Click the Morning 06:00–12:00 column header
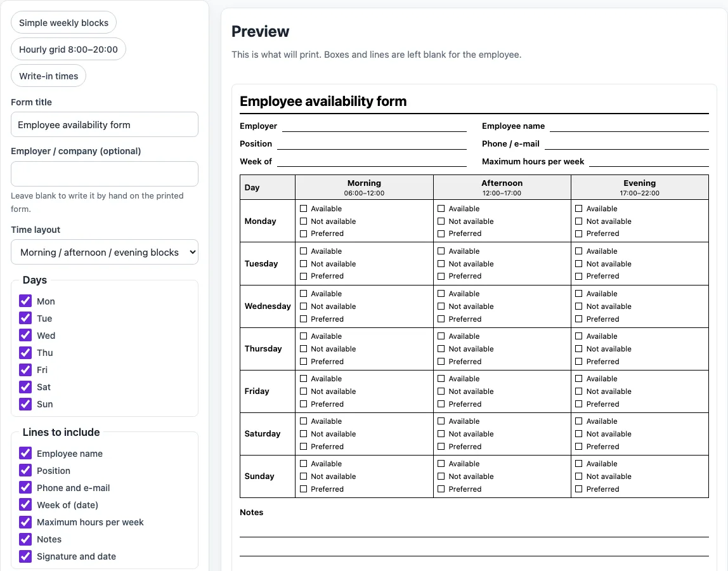Image resolution: width=728 pixels, height=571 pixels. 364,187
